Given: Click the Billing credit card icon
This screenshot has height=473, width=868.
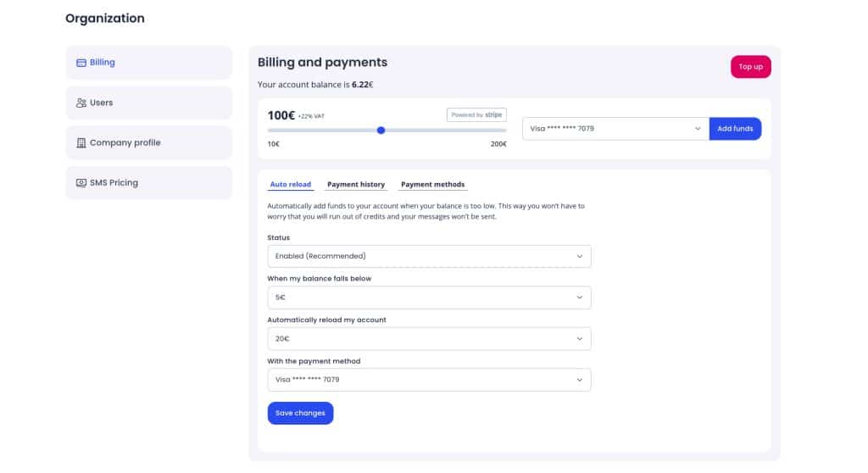Looking at the screenshot, I should click(x=81, y=63).
